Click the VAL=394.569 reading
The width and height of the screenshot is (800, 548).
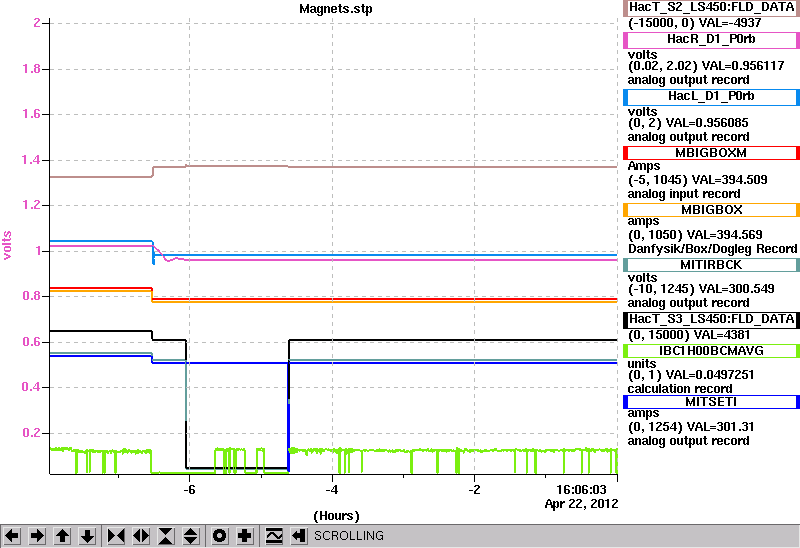(x=724, y=235)
